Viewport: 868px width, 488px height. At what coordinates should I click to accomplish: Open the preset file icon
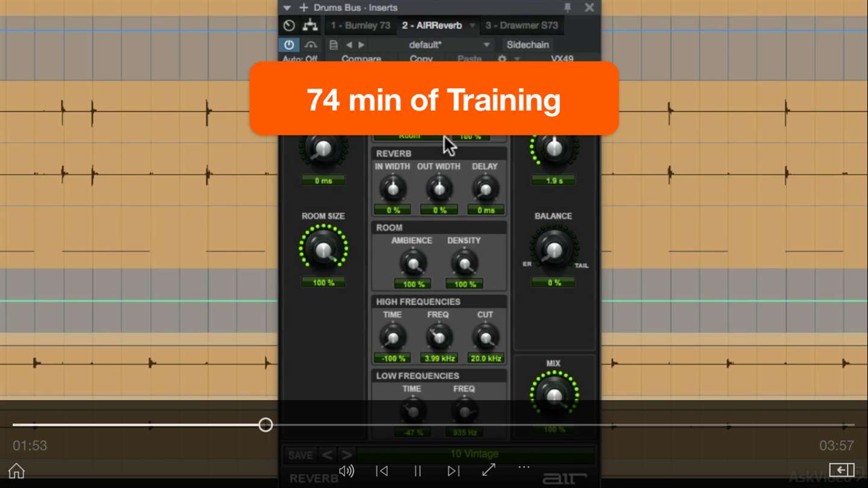click(x=333, y=45)
